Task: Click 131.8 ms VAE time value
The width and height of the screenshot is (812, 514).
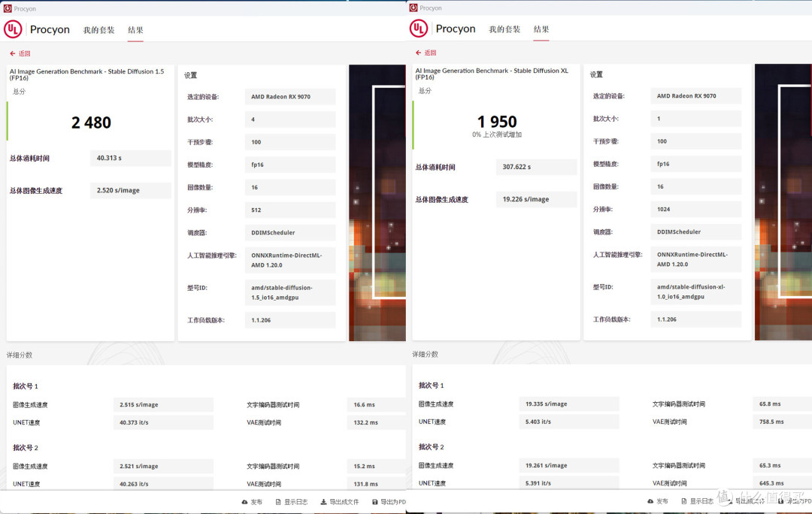Action: click(376, 484)
